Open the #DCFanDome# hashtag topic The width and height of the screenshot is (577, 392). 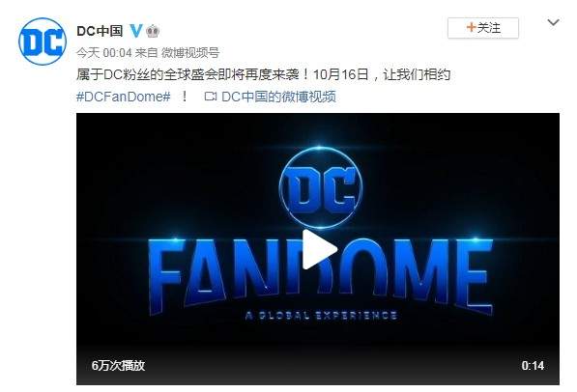pos(124,97)
